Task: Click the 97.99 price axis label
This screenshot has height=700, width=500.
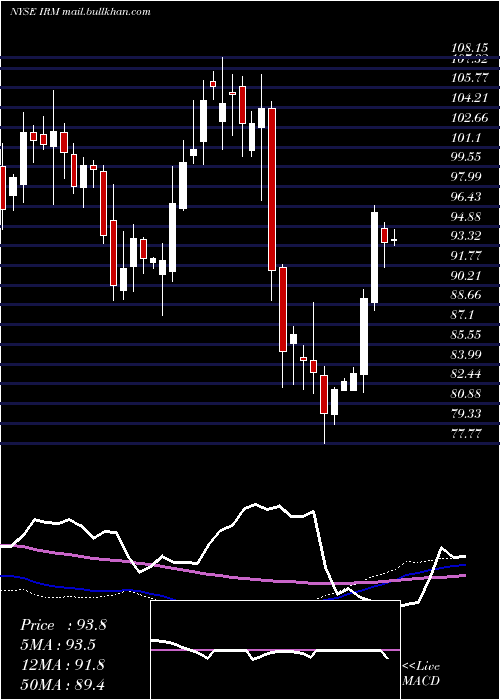Action: [467, 177]
